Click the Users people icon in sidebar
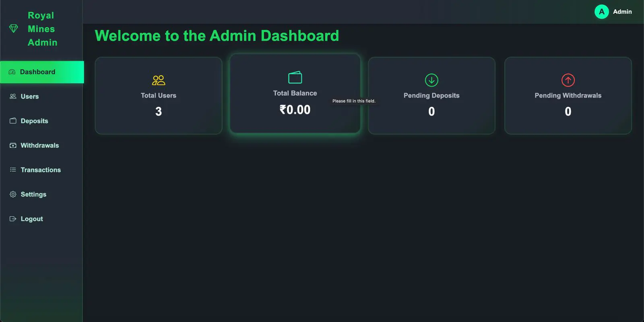This screenshot has height=322, width=644. [13, 97]
